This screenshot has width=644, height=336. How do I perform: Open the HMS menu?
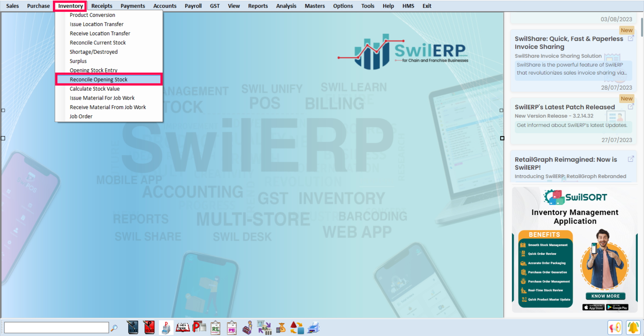[x=408, y=6]
